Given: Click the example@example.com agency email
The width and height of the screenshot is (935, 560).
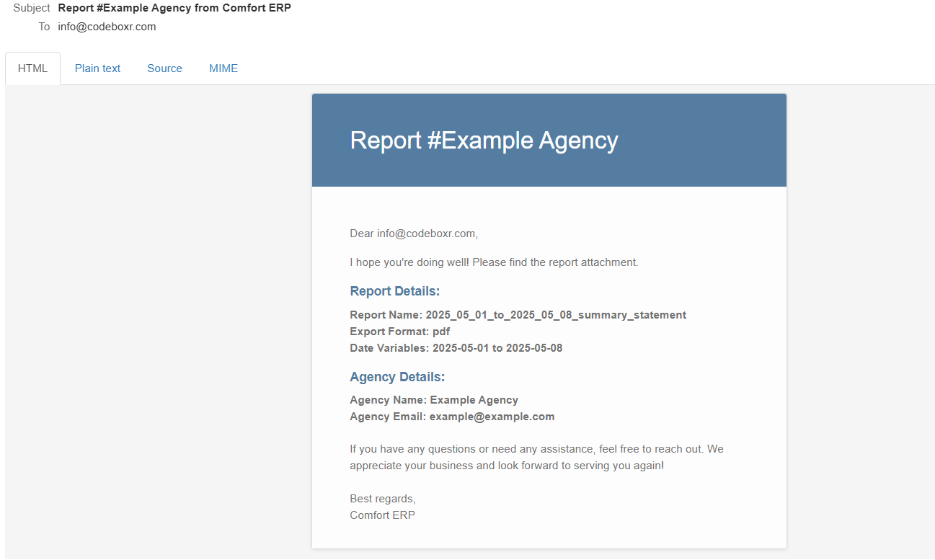Looking at the screenshot, I should point(492,417).
